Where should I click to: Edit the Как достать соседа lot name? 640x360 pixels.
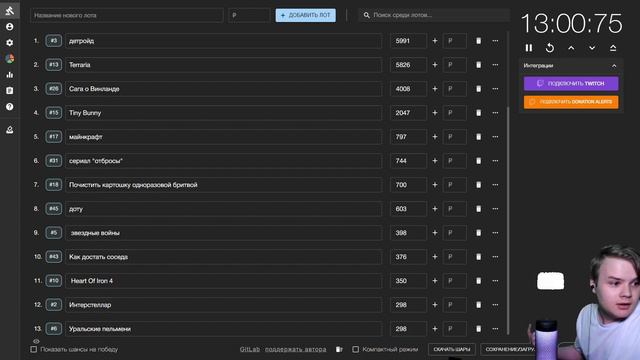pyautogui.click(x=224, y=257)
